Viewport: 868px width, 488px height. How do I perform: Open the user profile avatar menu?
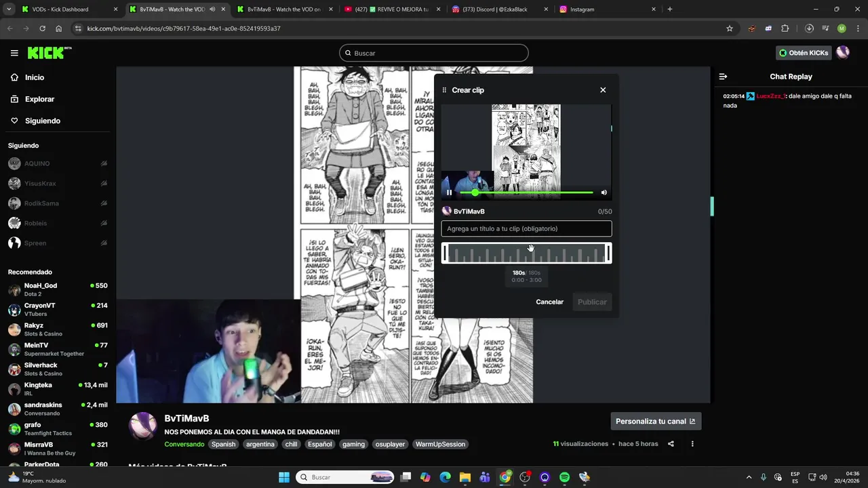(843, 53)
